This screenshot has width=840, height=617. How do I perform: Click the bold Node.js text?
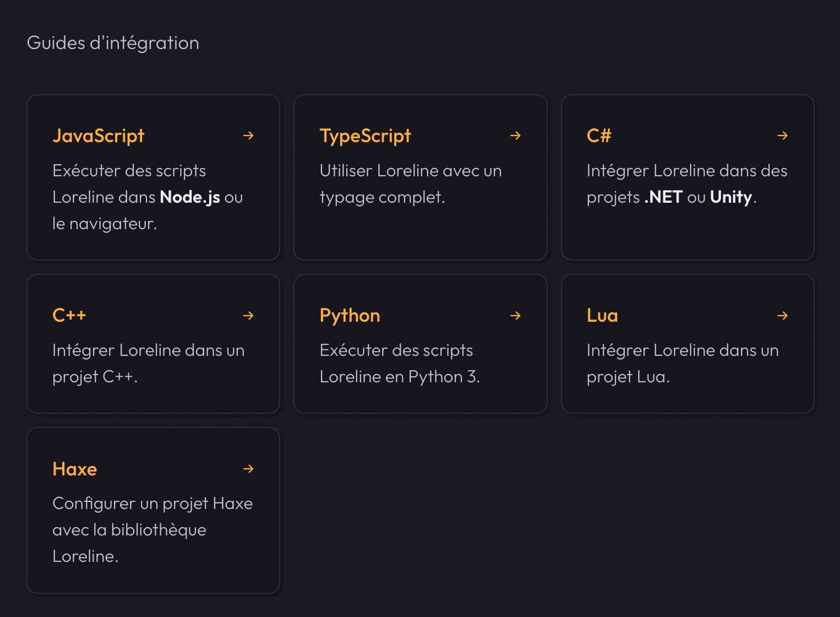coord(190,197)
